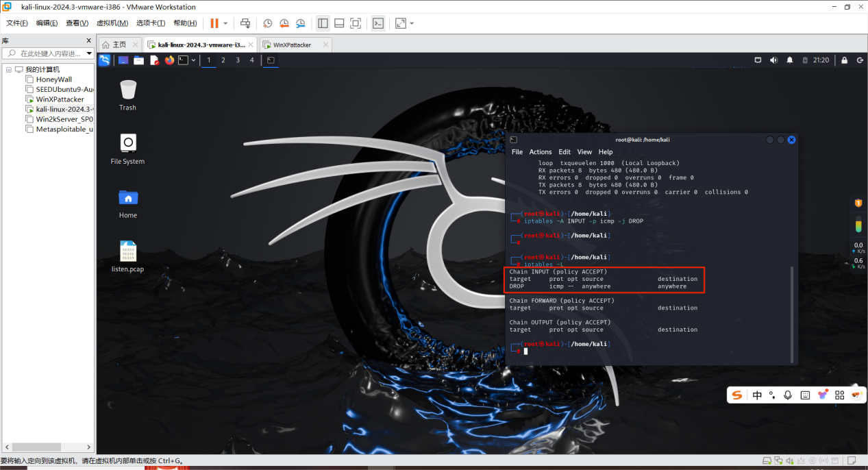
Task: Open Kali notifications bell
Action: pyautogui.click(x=790, y=60)
